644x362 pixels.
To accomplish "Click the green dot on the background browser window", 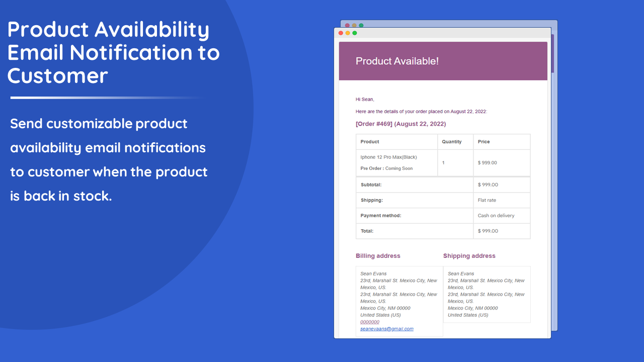I will (x=362, y=24).
